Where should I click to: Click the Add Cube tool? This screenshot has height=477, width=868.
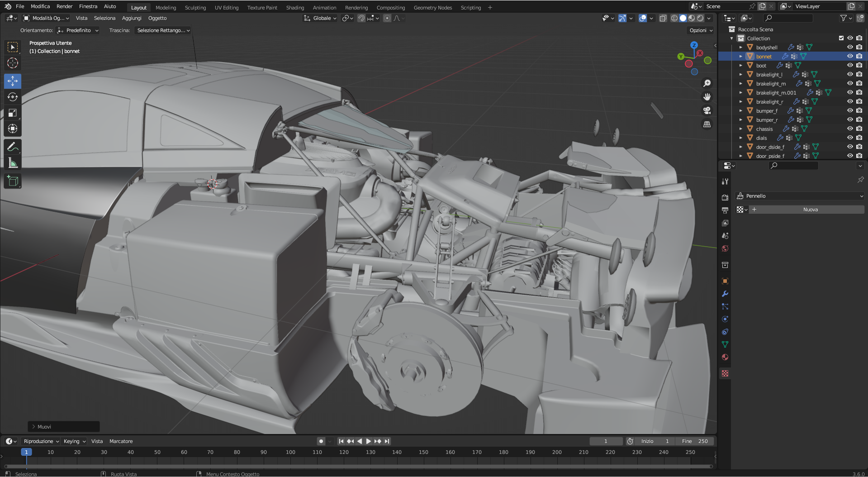pyautogui.click(x=13, y=181)
